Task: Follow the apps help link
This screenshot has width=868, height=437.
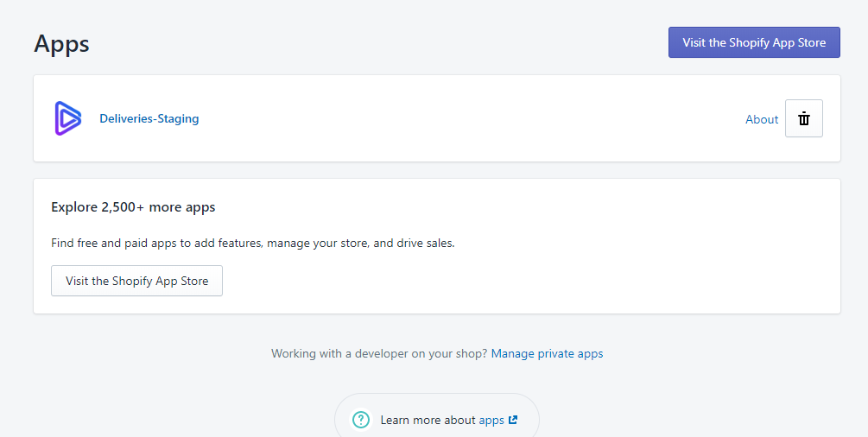Action: (491, 421)
